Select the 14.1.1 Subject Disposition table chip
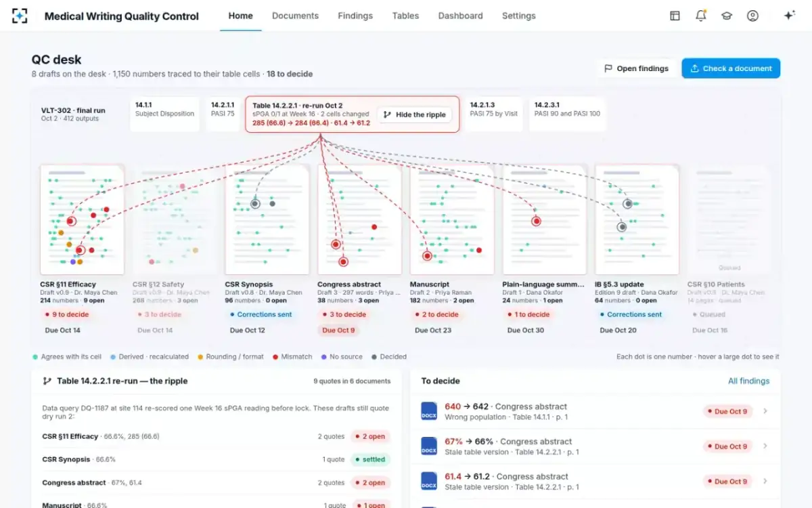The width and height of the screenshot is (812, 508). coord(164,114)
